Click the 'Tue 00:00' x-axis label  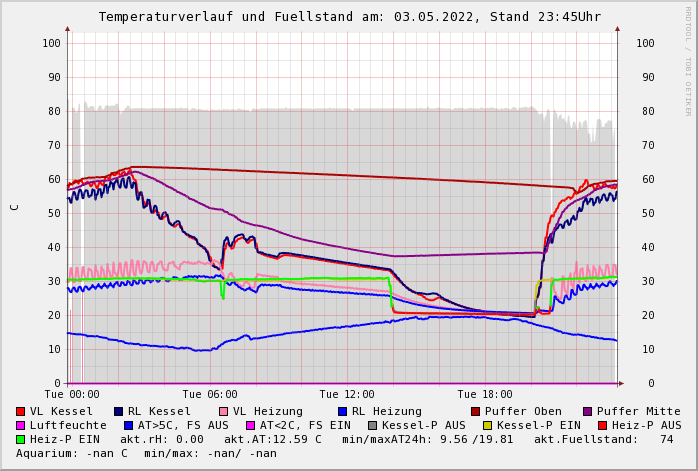72,394
